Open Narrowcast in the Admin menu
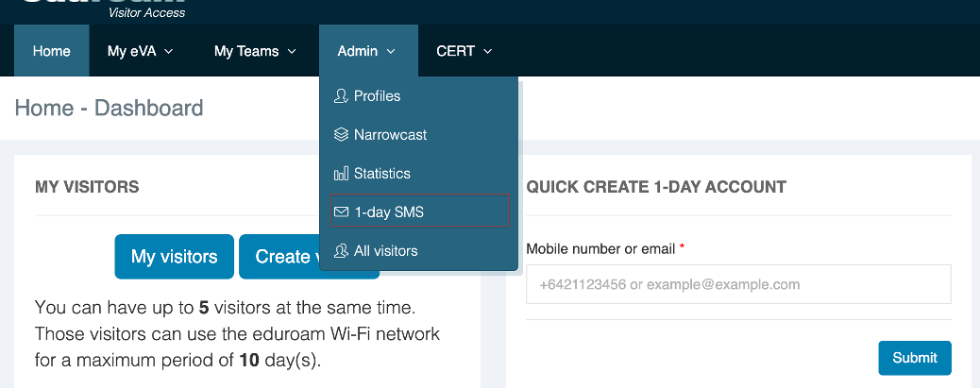The width and height of the screenshot is (980, 389). [x=390, y=135]
